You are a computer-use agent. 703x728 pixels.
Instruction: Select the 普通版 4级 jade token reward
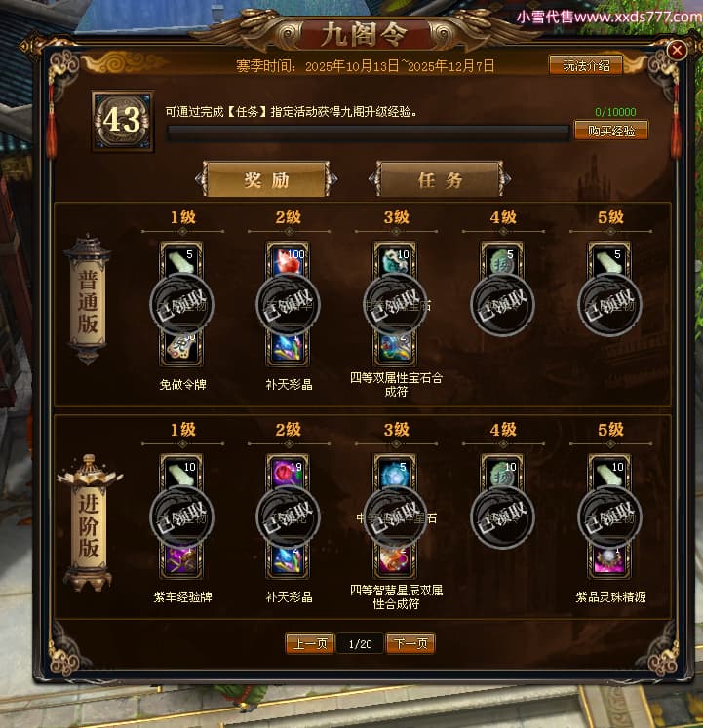[502, 260]
